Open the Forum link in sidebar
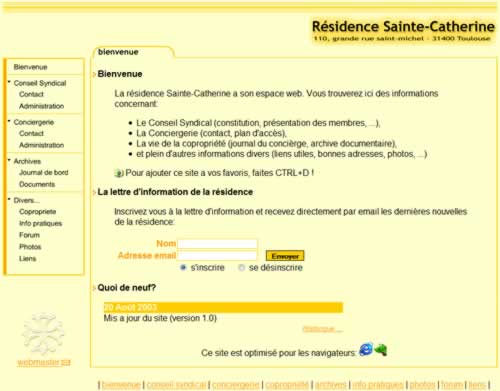 (x=29, y=235)
